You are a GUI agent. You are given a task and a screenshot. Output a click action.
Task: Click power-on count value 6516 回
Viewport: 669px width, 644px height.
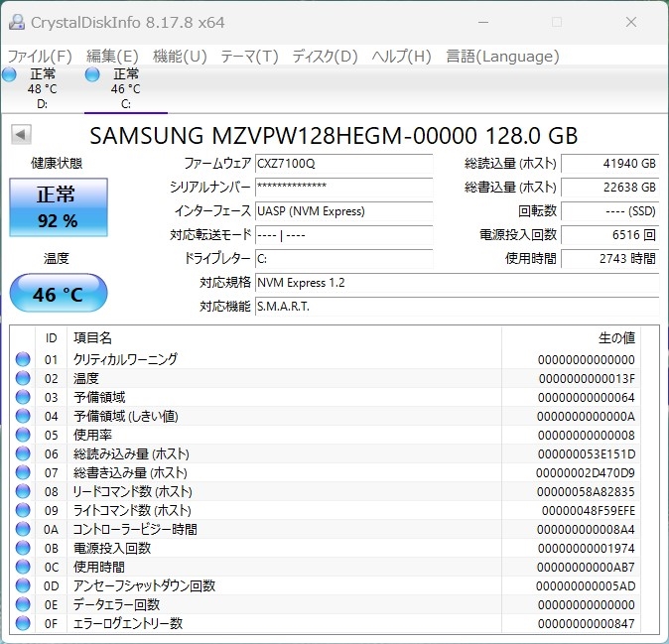pyautogui.click(x=609, y=235)
